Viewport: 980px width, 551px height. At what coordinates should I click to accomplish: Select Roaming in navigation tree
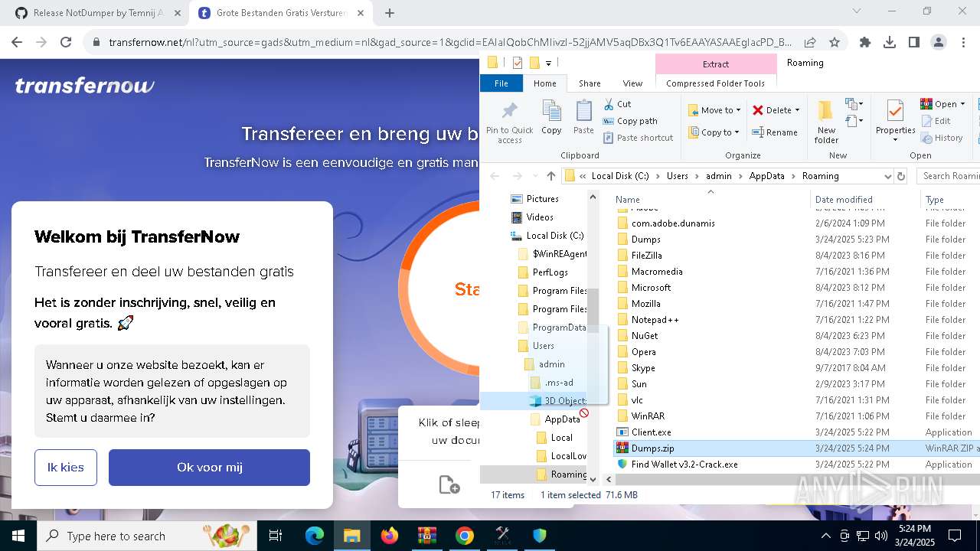[568, 474]
